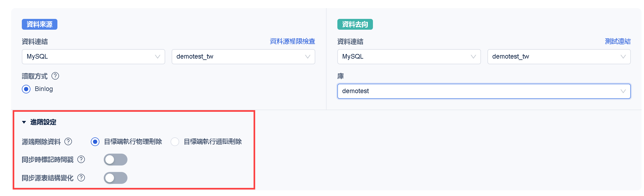644x196 pixels.
Task: Click the 測試連結 link
Action: tap(618, 41)
